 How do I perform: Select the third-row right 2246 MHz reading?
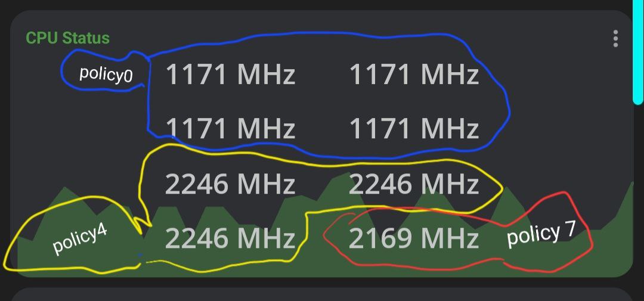pyautogui.click(x=414, y=184)
